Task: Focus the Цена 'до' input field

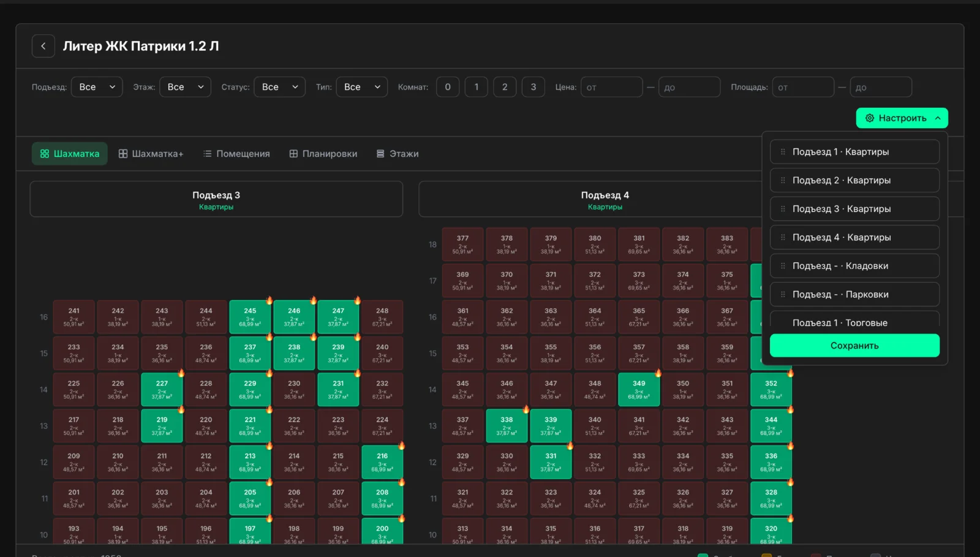Action: 690,87
